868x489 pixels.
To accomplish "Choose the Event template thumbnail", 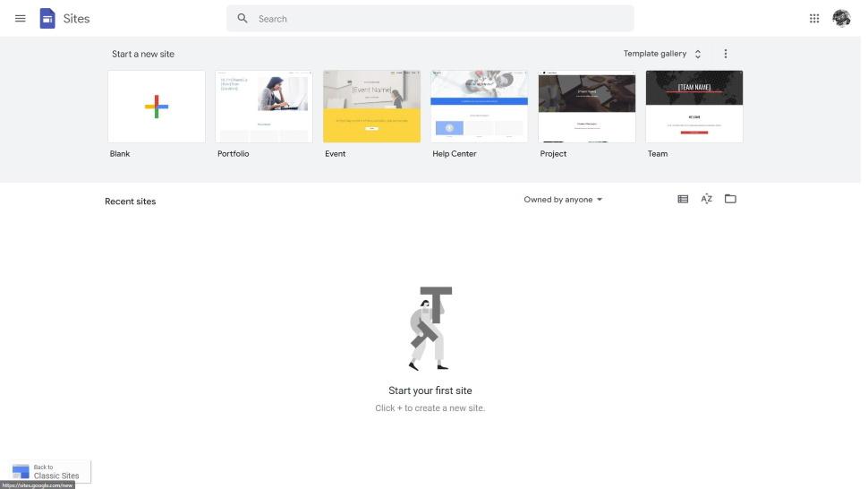I will point(371,107).
